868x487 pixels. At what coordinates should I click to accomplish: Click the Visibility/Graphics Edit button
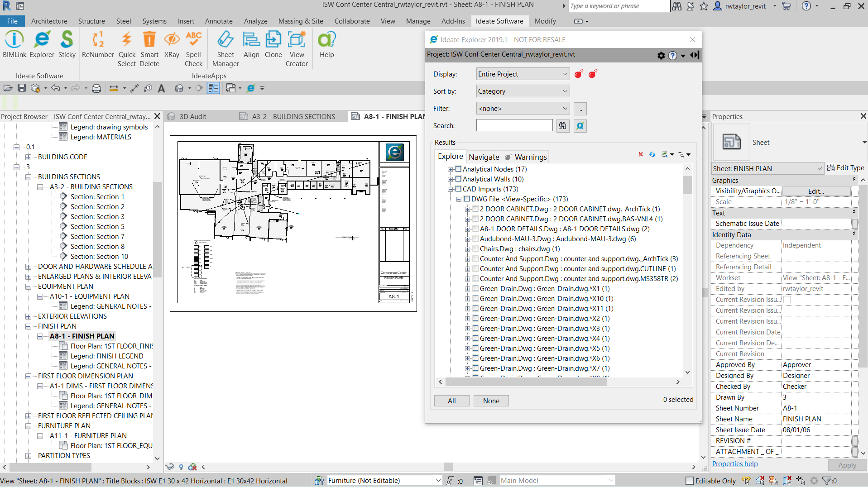pos(816,191)
